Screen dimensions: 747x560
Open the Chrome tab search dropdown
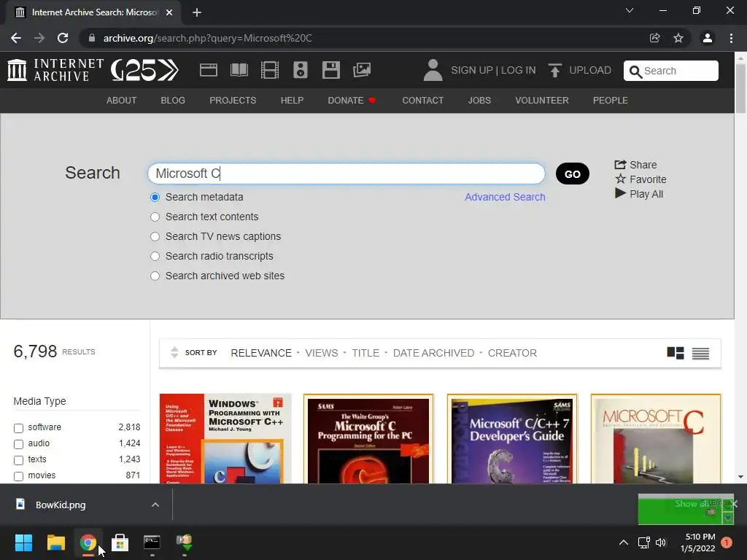[630, 10]
